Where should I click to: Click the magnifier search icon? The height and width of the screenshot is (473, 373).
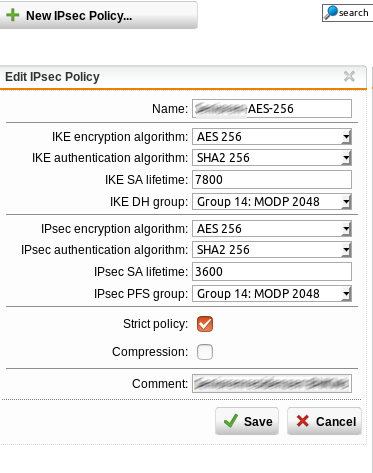tap(331, 13)
